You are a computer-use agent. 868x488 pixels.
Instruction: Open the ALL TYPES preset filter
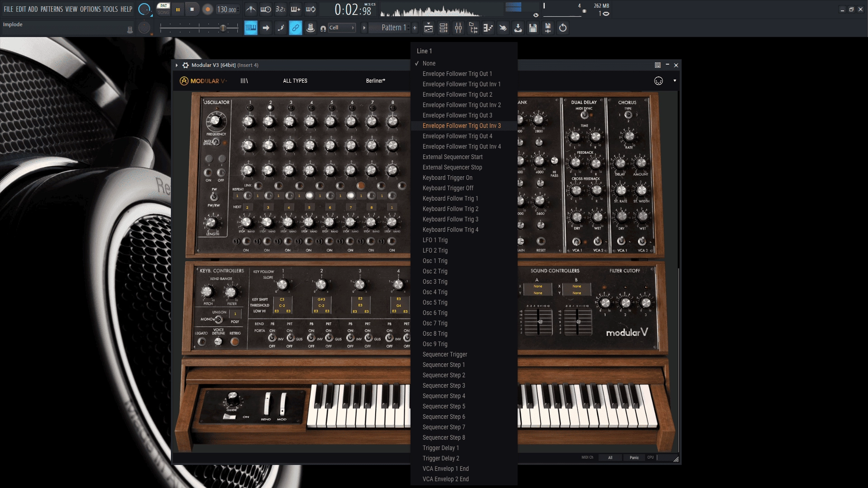[295, 81]
